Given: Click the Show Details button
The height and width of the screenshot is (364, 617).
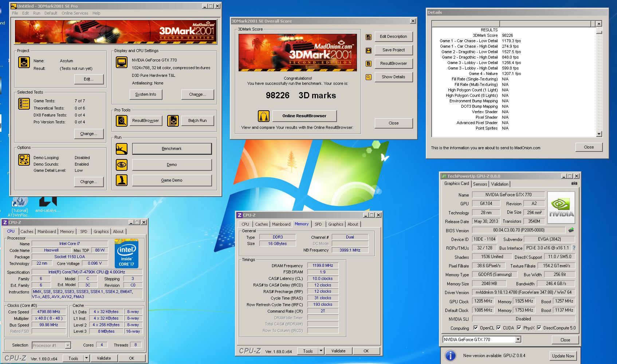Looking at the screenshot, I should pos(393,77).
